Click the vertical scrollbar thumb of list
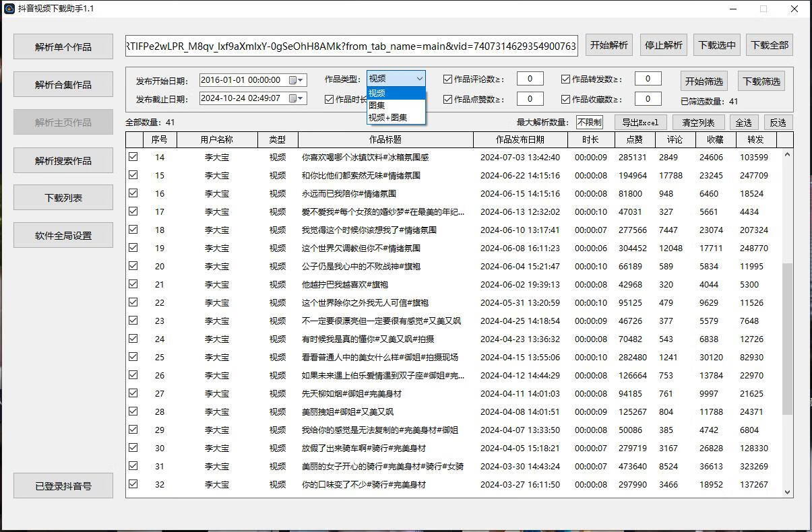Screen dimensions: 812x532 [x=787, y=337]
